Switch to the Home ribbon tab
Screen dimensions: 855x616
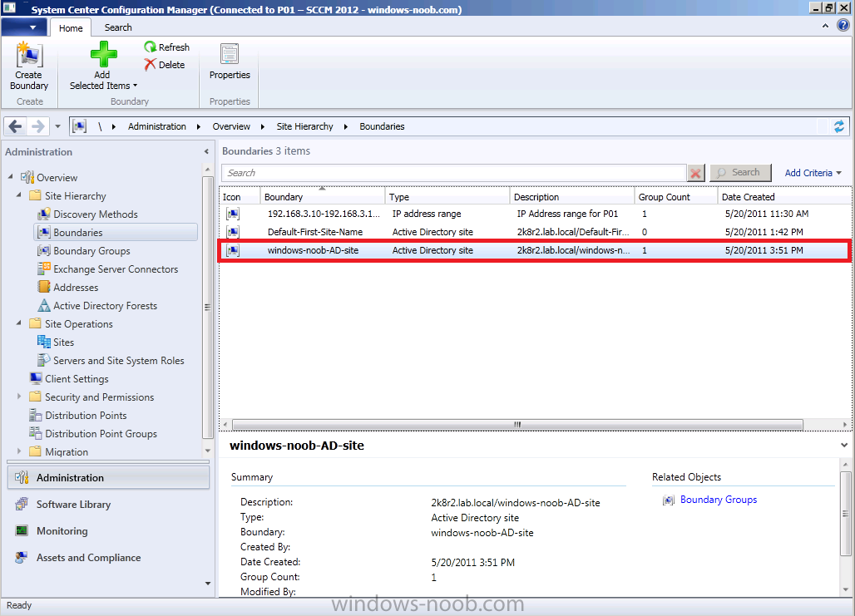point(71,27)
